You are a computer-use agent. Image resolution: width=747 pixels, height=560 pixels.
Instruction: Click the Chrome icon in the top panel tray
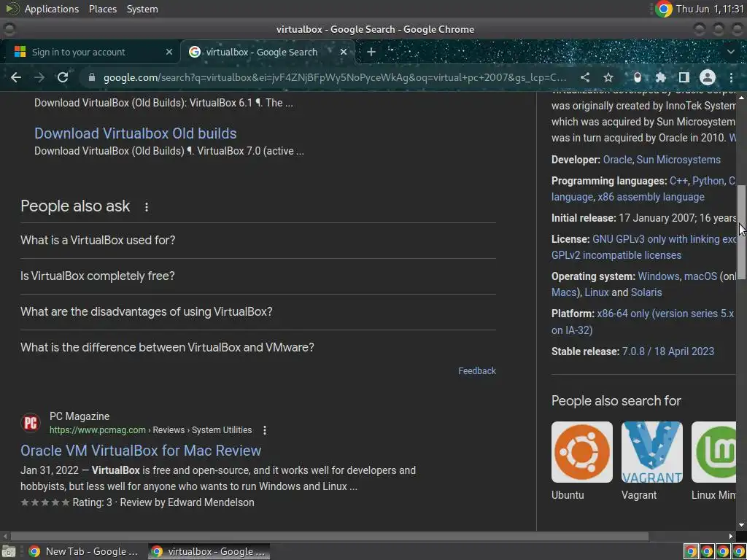[663, 9]
